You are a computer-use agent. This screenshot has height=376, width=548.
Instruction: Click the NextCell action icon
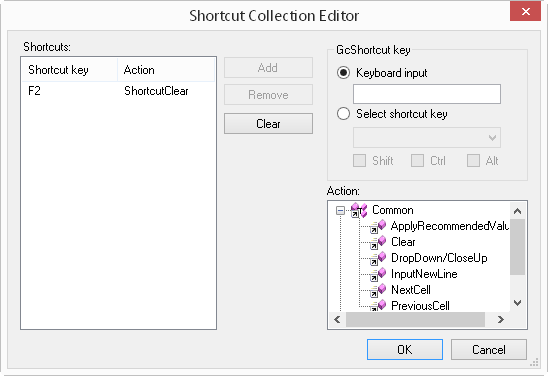point(378,290)
